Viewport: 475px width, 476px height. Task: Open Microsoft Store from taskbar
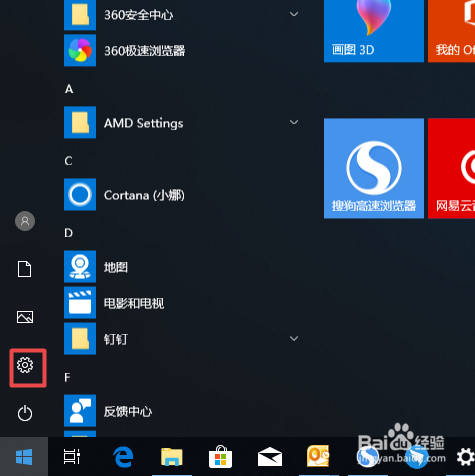pos(220,457)
